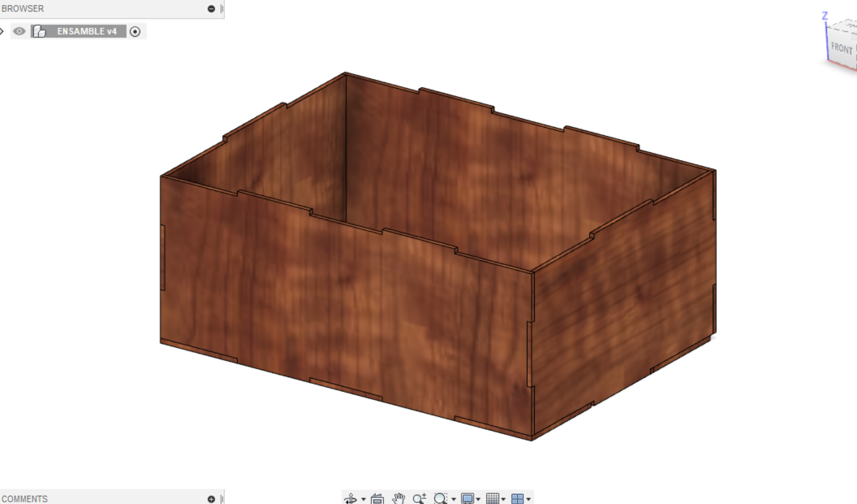This screenshot has height=504, width=857.
Task: Click the Grid and Snaps icon
Action: coord(492,498)
